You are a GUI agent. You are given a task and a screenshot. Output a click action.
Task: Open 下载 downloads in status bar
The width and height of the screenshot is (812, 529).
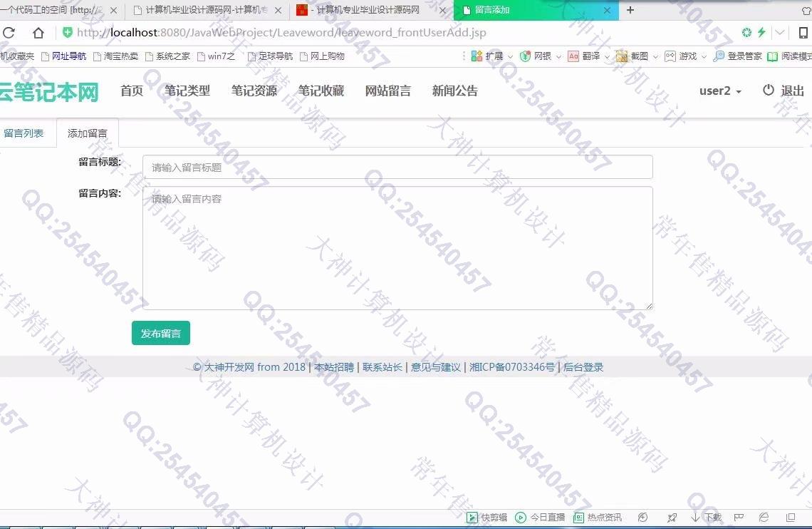[x=707, y=517]
